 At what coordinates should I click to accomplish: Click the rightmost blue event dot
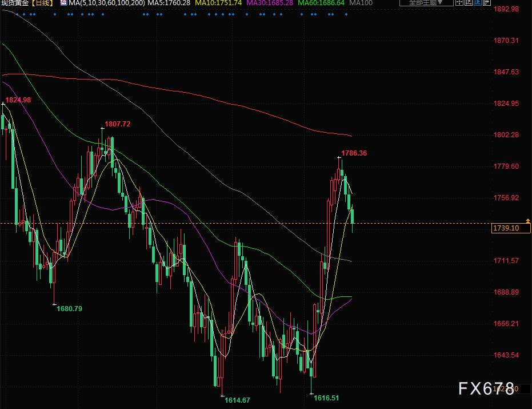pyautogui.click(x=346, y=14)
